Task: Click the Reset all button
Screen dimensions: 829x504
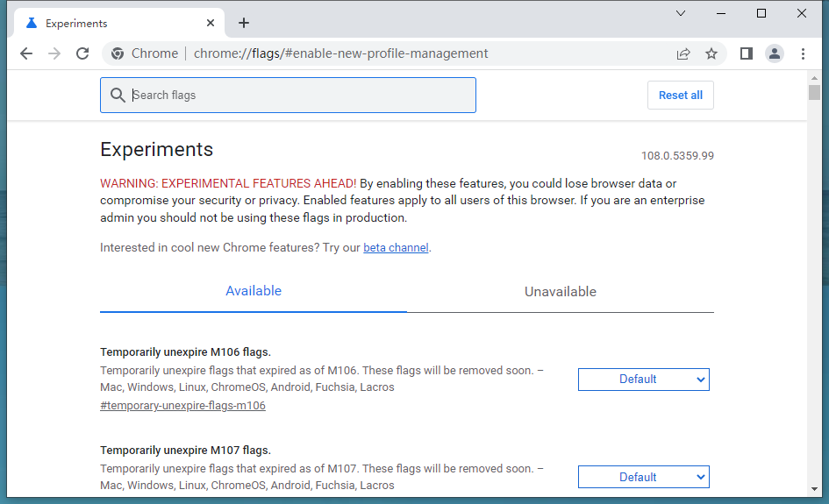Action: (681, 95)
